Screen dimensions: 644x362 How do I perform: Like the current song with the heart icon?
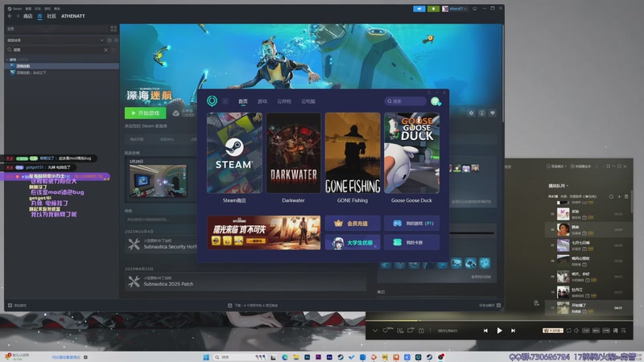[386, 331]
